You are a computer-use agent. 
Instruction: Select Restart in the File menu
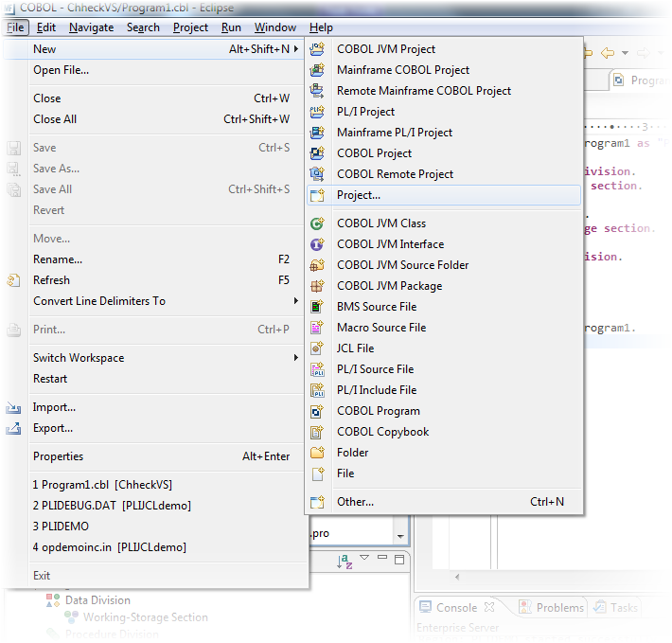tap(166, 379)
